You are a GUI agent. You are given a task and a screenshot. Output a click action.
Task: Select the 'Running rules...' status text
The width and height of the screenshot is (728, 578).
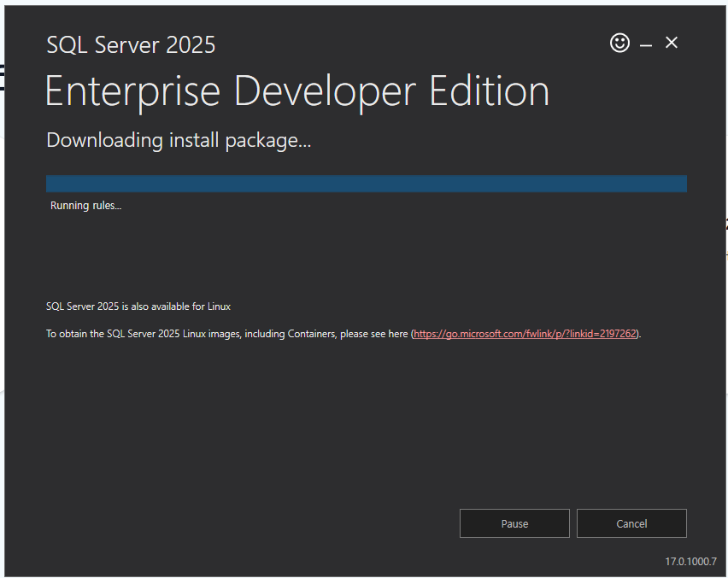click(86, 206)
